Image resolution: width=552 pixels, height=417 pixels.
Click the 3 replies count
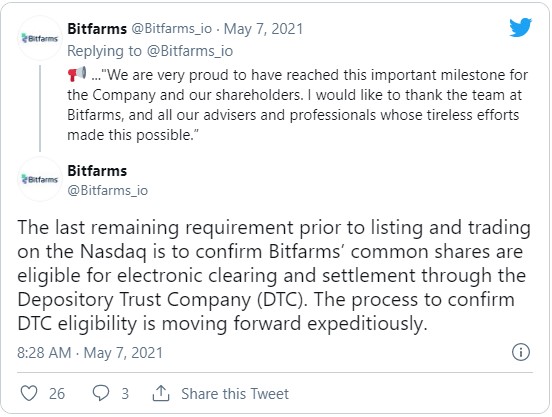pos(125,393)
